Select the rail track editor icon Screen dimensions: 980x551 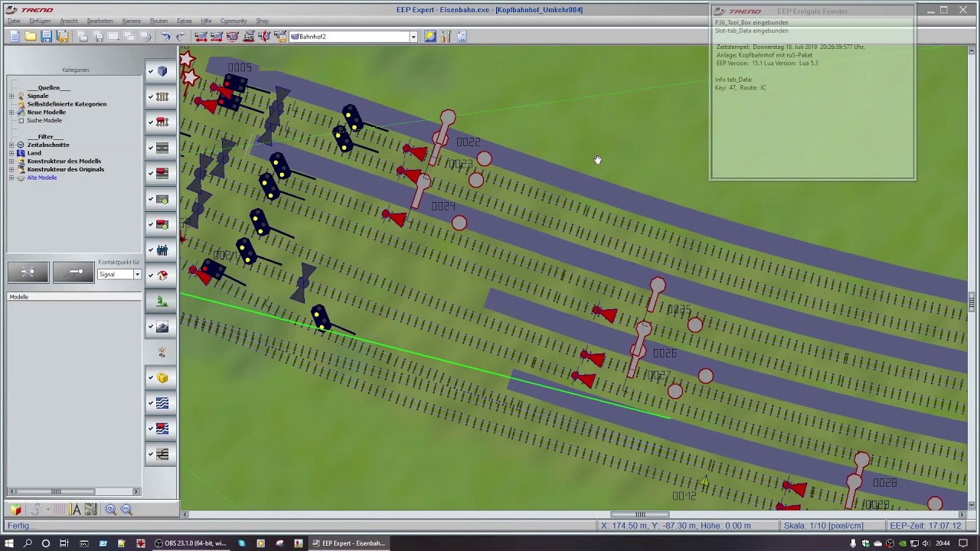tap(162, 97)
